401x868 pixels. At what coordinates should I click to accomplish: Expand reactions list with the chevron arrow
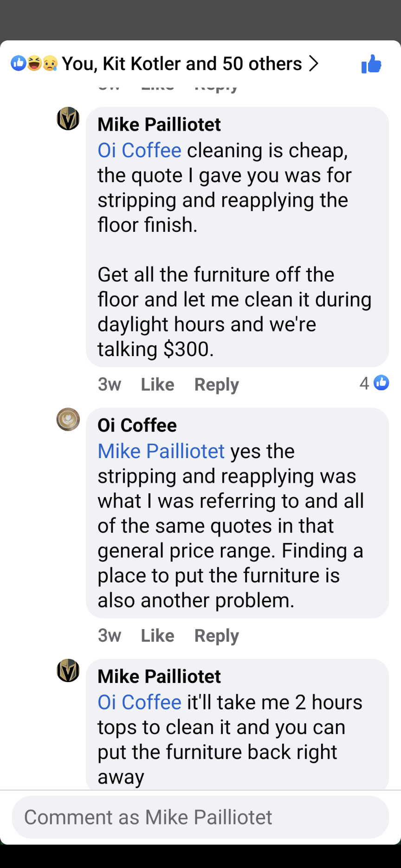[x=314, y=64]
